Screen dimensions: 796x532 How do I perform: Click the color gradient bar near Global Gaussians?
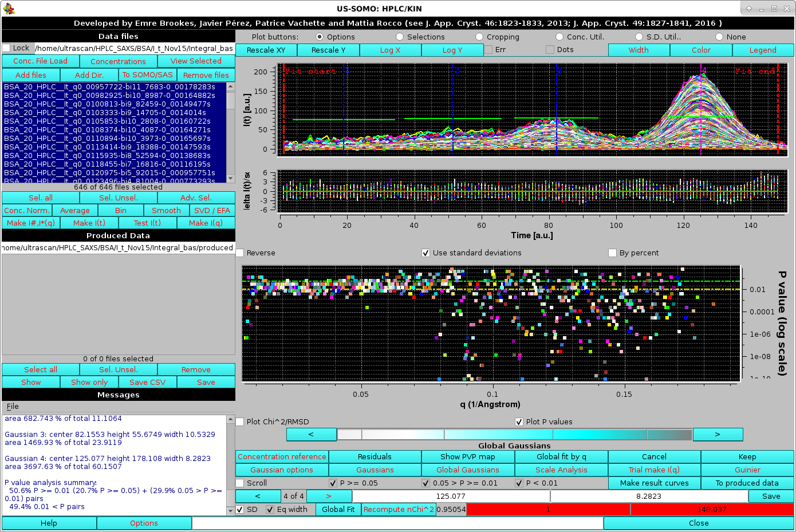click(x=514, y=434)
